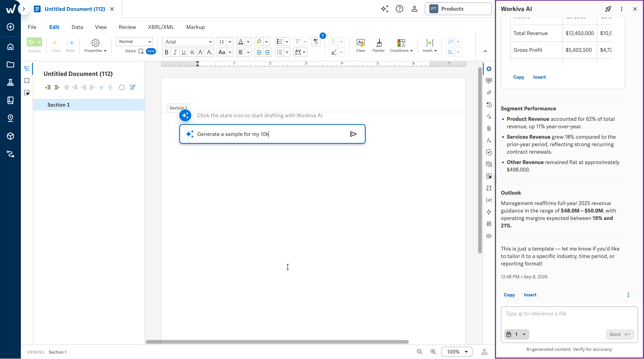This screenshot has height=359, width=644.
Task: Click the rocket icon in Workiva AI panel
Action: click(608, 9)
